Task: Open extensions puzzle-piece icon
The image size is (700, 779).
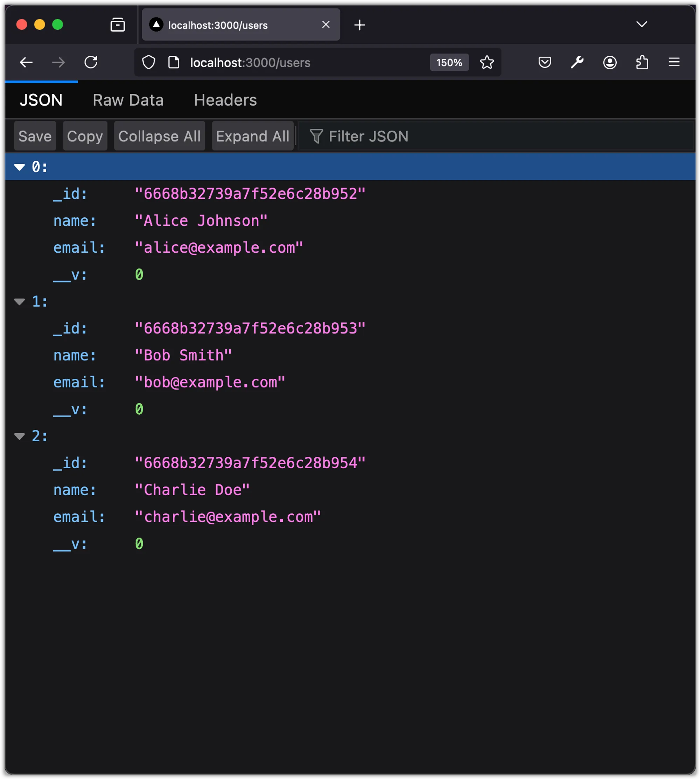Action: (x=642, y=62)
